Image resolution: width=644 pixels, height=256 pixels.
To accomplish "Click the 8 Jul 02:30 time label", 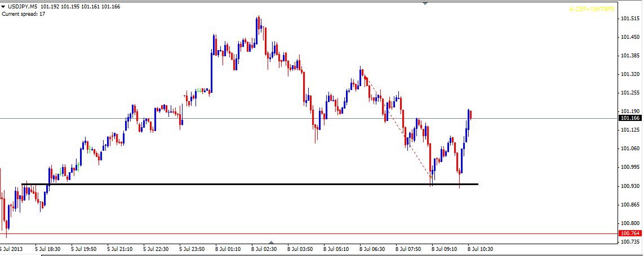I will (263, 248).
